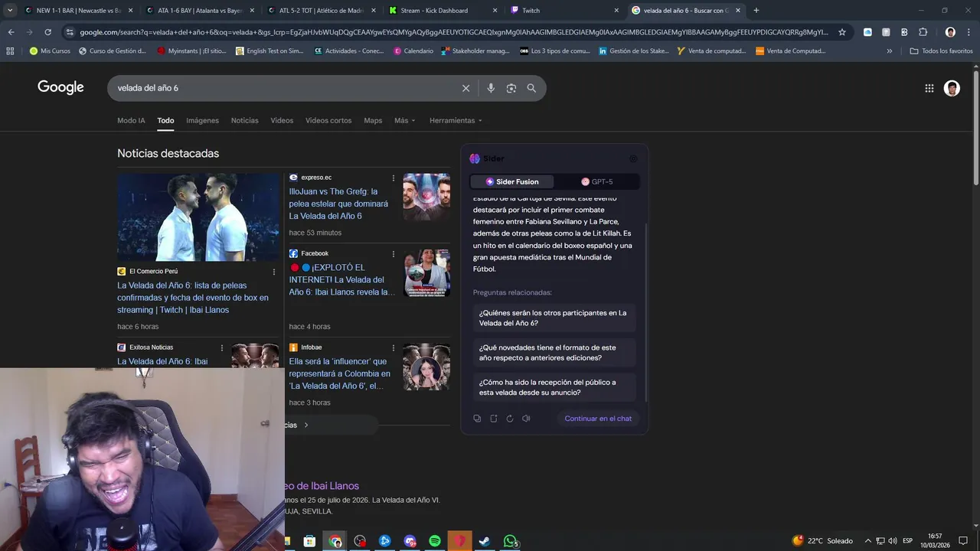
Task: Click the Chrome address bar URL
Action: point(453,32)
